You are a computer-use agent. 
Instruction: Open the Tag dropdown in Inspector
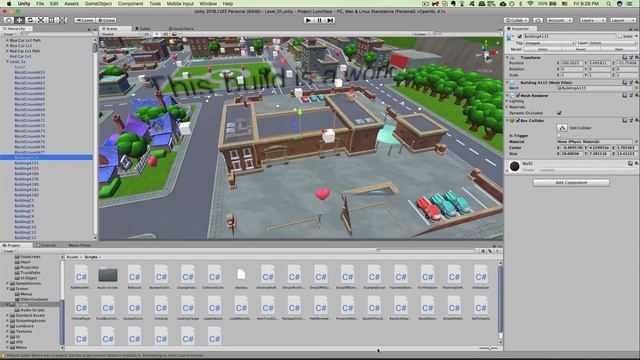click(550, 43)
